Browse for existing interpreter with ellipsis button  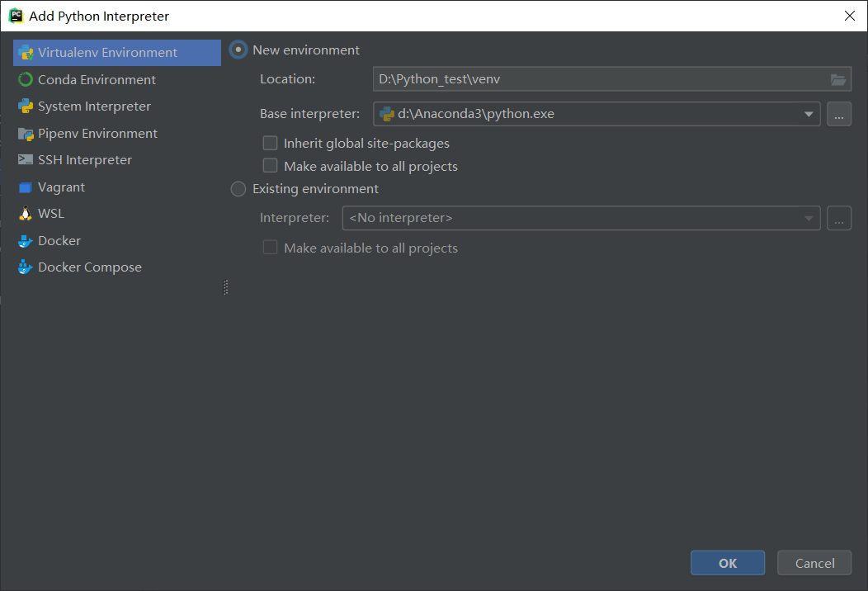point(839,218)
